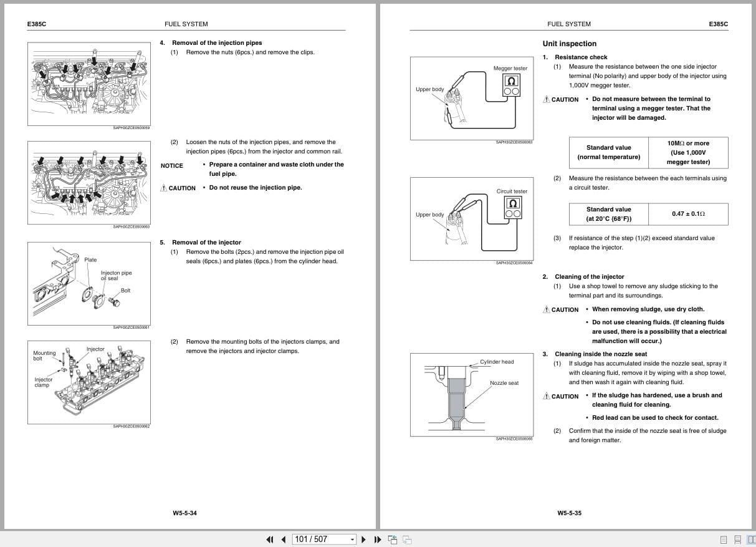Click the heading 'Removal of the injection pipes'
This screenshot has width=756, height=547.
pos(217,43)
